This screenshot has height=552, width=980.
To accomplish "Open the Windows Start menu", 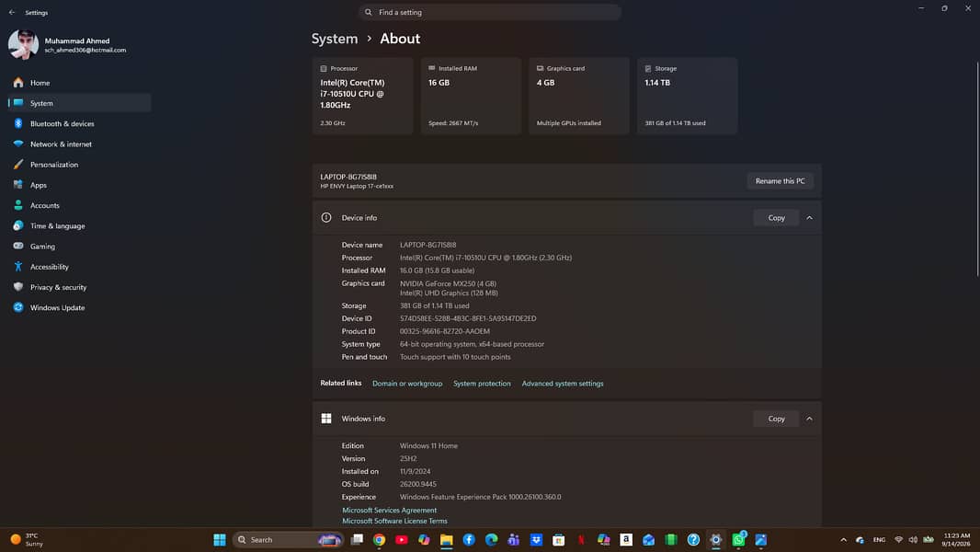I will (220, 539).
